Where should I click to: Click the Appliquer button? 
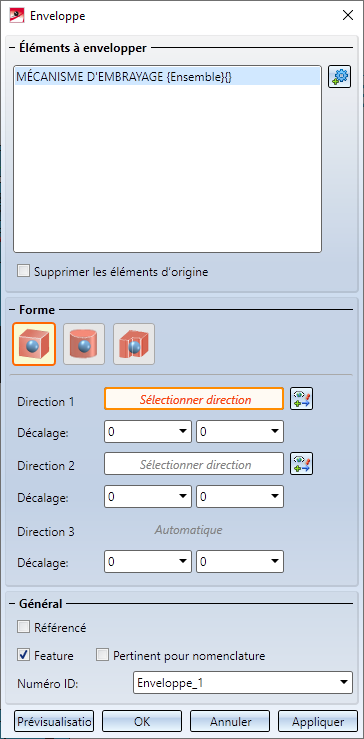318,722
